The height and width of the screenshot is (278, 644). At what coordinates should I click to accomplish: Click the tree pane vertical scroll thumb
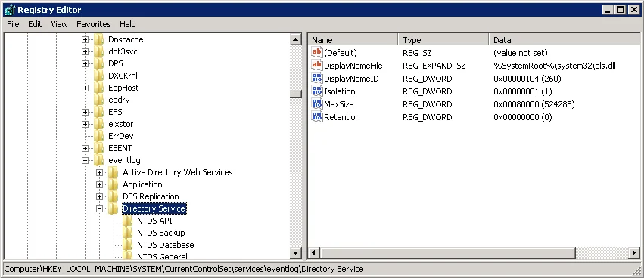[296, 94]
